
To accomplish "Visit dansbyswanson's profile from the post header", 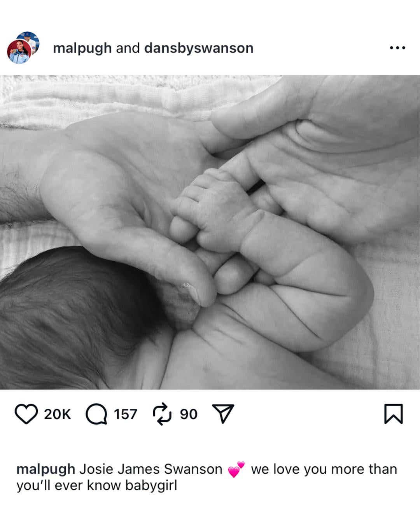I will pyautogui.click(x=199, y=48).
